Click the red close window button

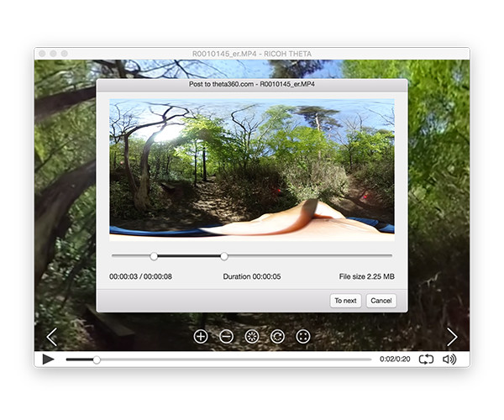coord(42,54)
